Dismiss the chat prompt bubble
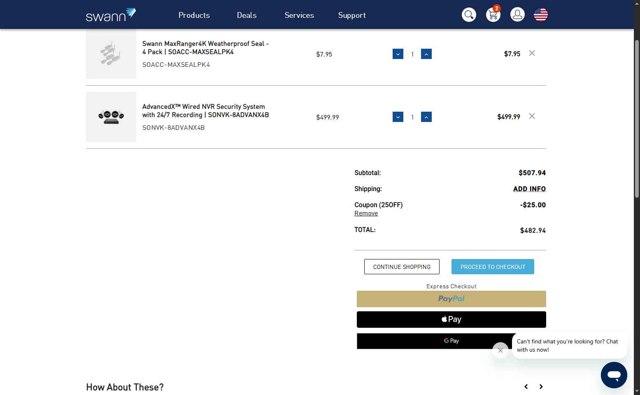 500,350
